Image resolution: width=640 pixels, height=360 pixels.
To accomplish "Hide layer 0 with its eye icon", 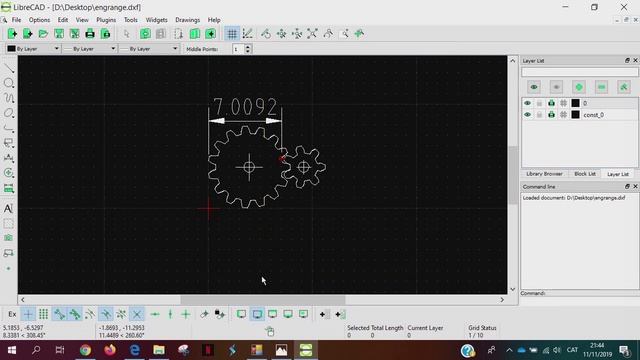I will [x=527, y=103].
